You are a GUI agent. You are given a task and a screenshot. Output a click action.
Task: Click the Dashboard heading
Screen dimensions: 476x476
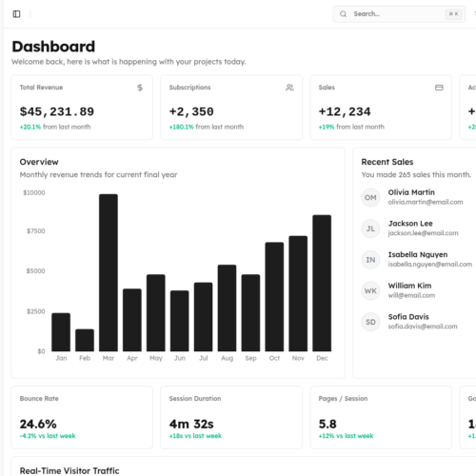click(x=53, y=47)
